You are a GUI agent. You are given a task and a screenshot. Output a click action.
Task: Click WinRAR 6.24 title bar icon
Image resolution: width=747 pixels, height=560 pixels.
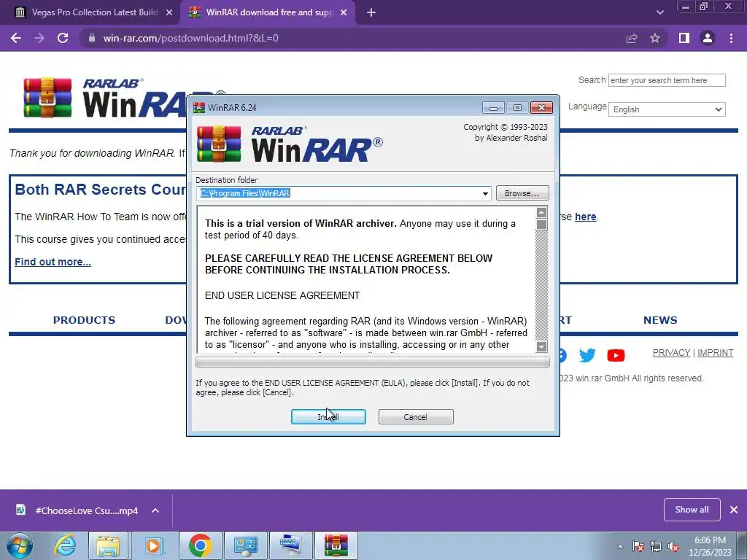pyautogui.click(x=199, y=108)
